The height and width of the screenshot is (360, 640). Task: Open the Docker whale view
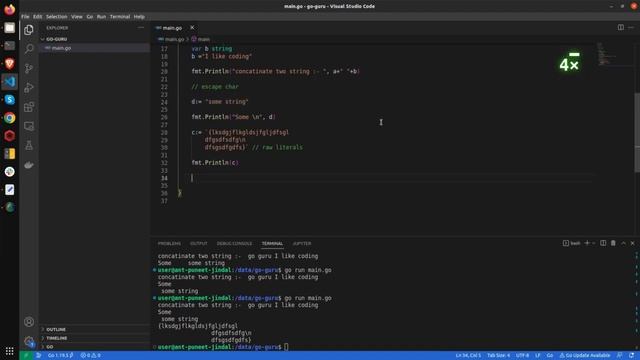pos(29,165)
